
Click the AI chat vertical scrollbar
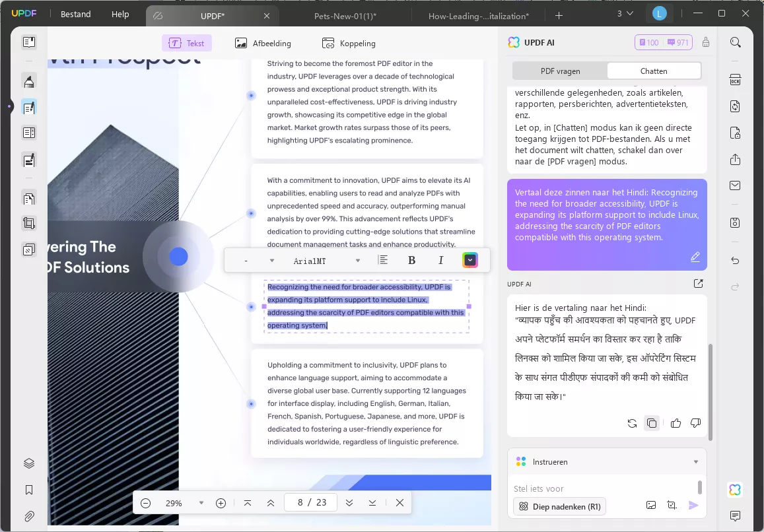pos(710,391)
